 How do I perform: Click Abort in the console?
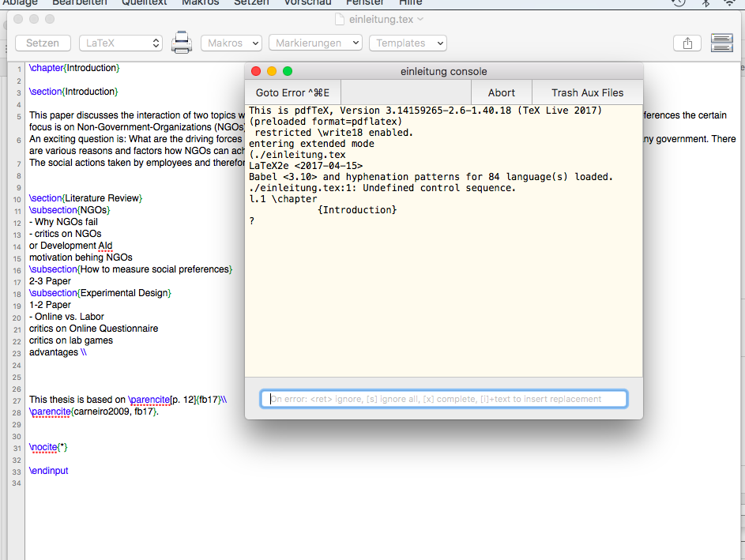coord(501,92)
